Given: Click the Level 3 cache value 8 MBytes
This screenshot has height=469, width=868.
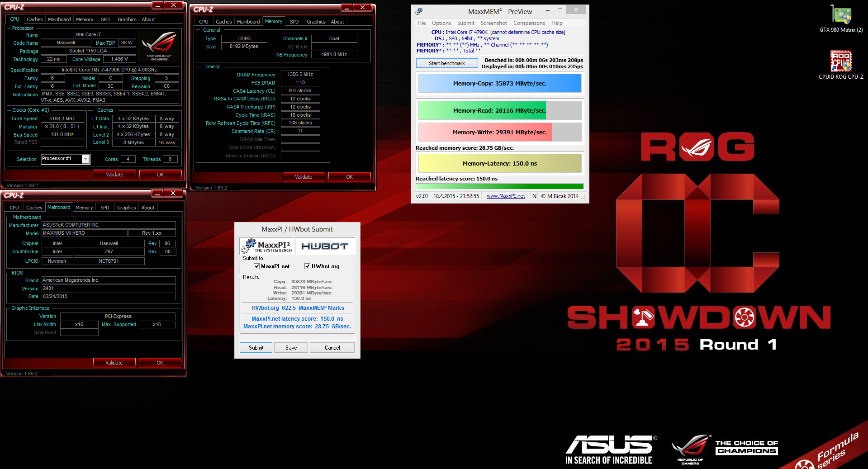Looking at the screenshot, I should point(134,142).
